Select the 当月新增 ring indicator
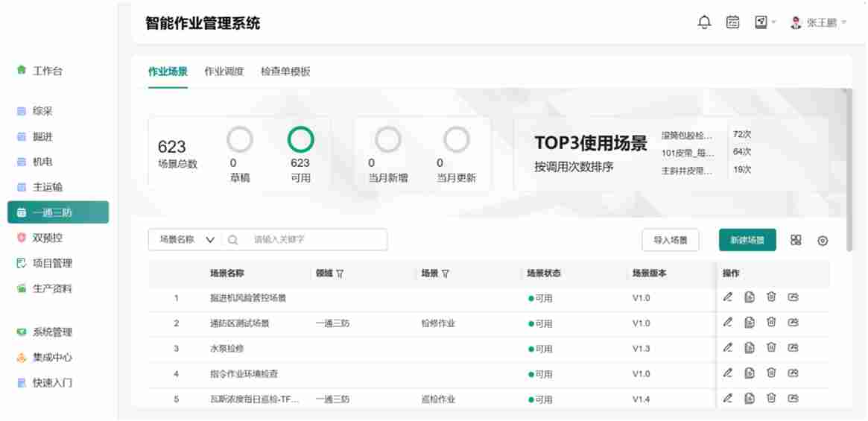The height and width of the screenshot is (421, 868). tap(387, 139)
